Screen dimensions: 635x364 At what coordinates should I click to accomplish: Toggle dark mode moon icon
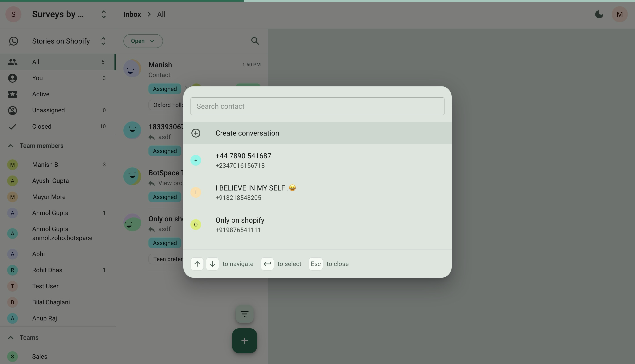tap(599, 14)
